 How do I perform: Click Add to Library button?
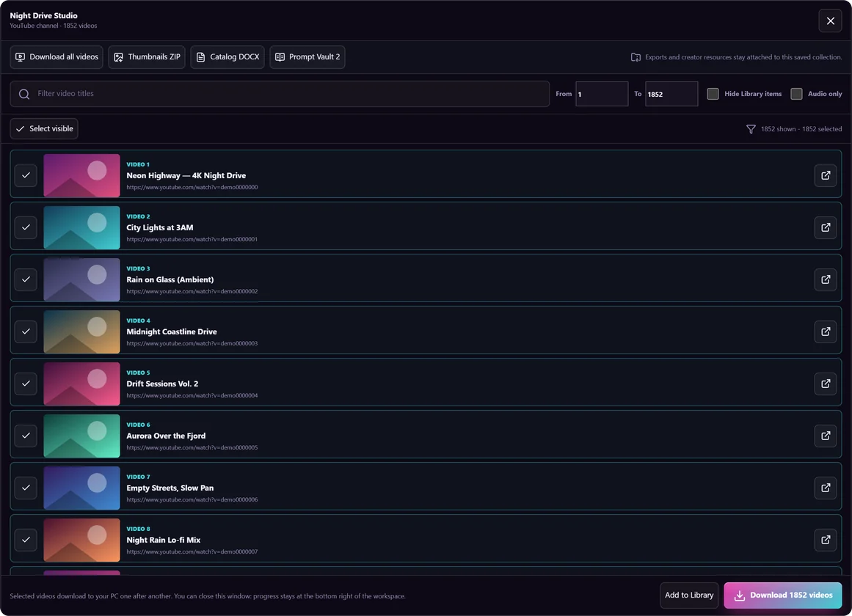click(x=689, y=595)
